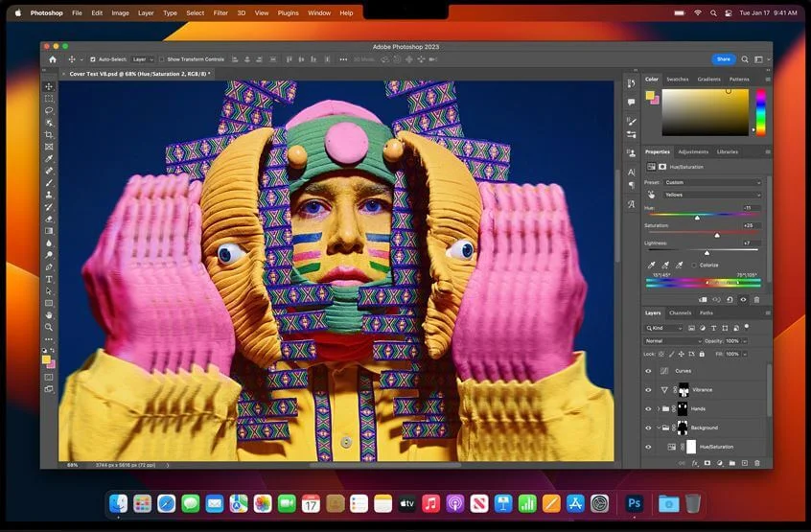Toggle adjustment visibility eye in Properties panel
The width and height of the screenshot is (811, 532).
point(743,300)
